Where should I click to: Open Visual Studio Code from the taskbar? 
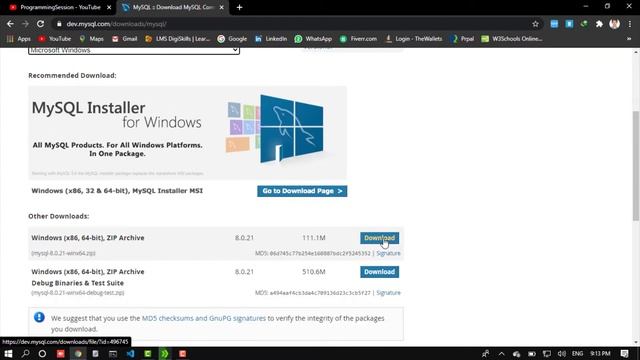click(x=130, y=353)
